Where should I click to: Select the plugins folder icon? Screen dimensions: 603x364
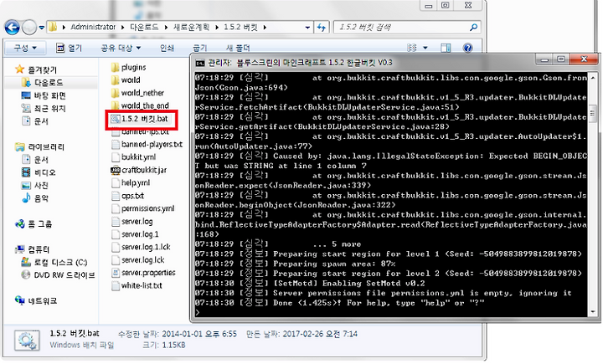point(115,68)
